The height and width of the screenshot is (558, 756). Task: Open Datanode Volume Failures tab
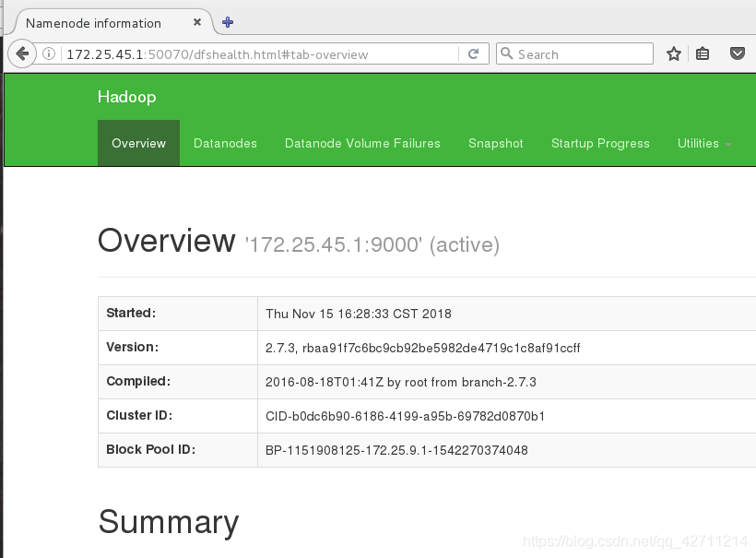coord(362,143)
